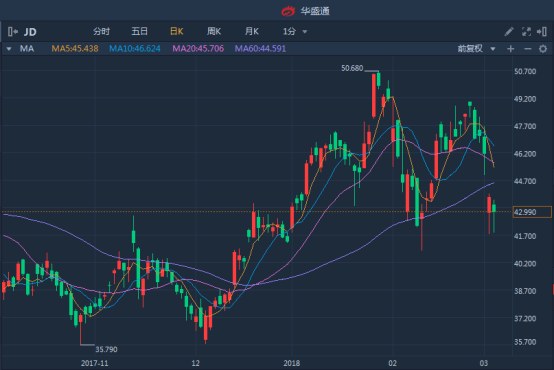Click the current price tag 42.990
This screenshot has height=370, width=554.
(x=532, y=212)
